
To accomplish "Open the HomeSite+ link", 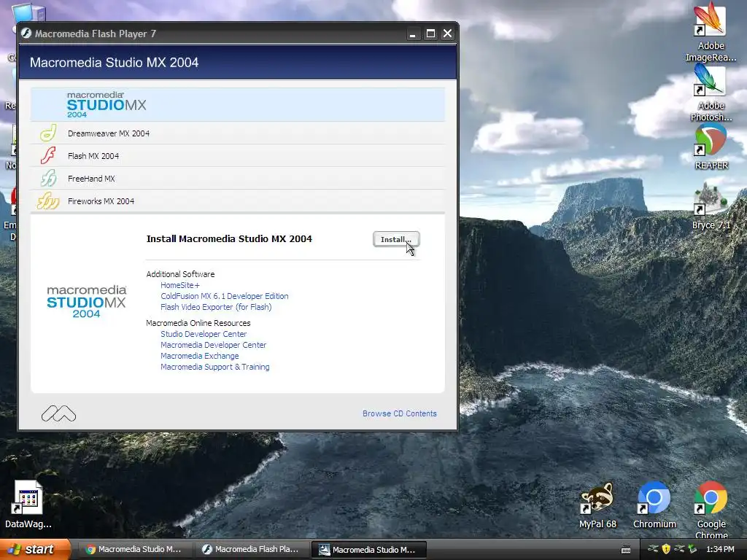I will coord(180,285).
